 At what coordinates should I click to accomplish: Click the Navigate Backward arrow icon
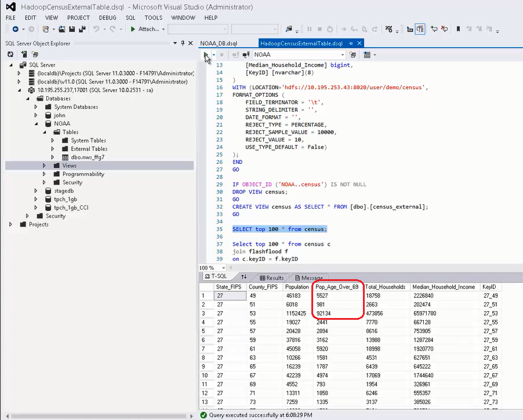pos(15,30)
